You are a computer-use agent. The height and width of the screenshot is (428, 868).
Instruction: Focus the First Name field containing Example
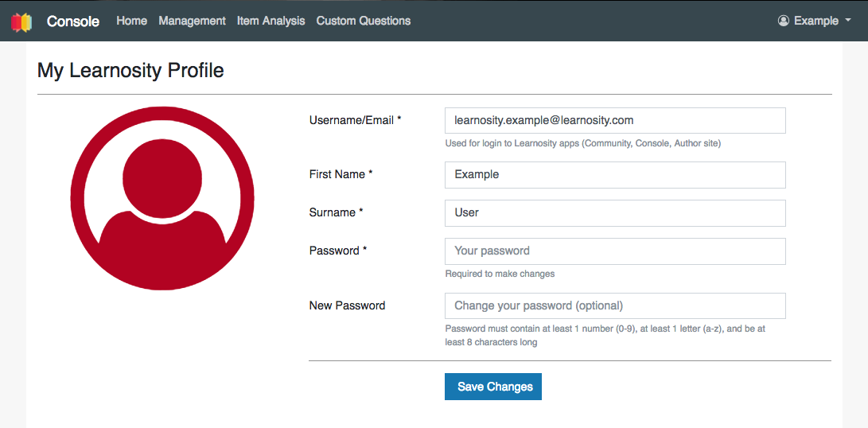615,174
